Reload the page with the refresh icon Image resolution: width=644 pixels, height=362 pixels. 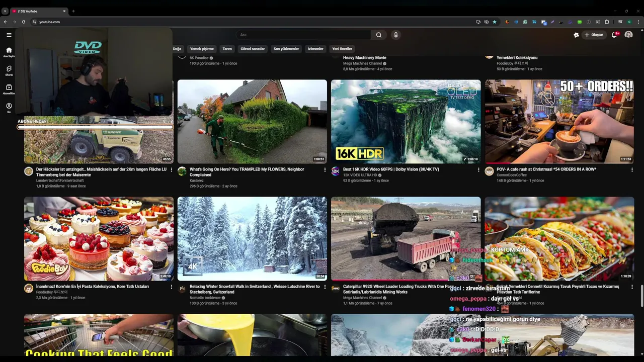pos(24,22)
